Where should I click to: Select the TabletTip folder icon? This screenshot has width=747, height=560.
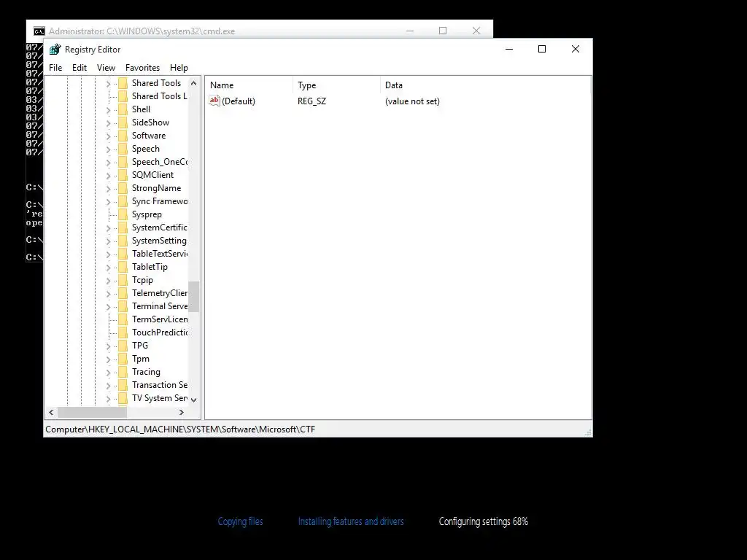pos(123,267)
